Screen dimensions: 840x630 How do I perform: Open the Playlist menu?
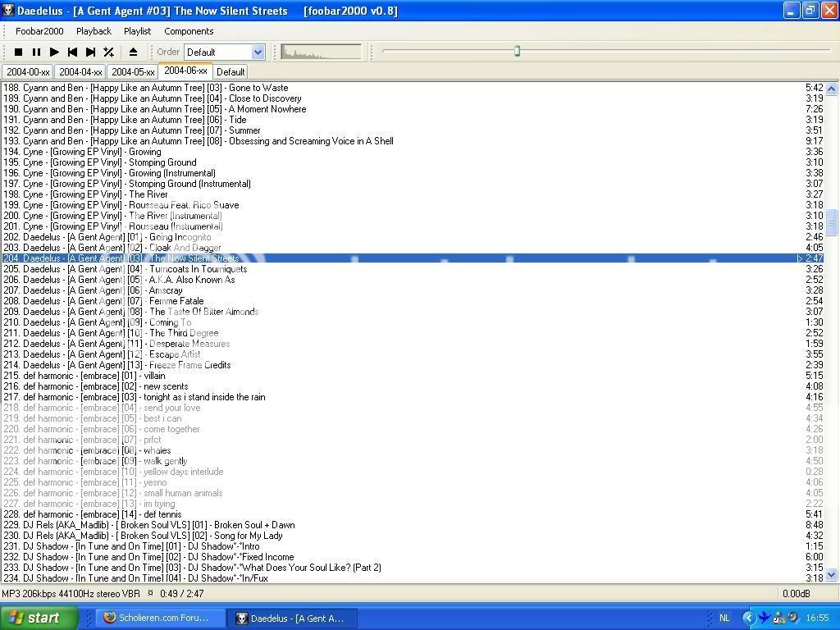[137, 31]
